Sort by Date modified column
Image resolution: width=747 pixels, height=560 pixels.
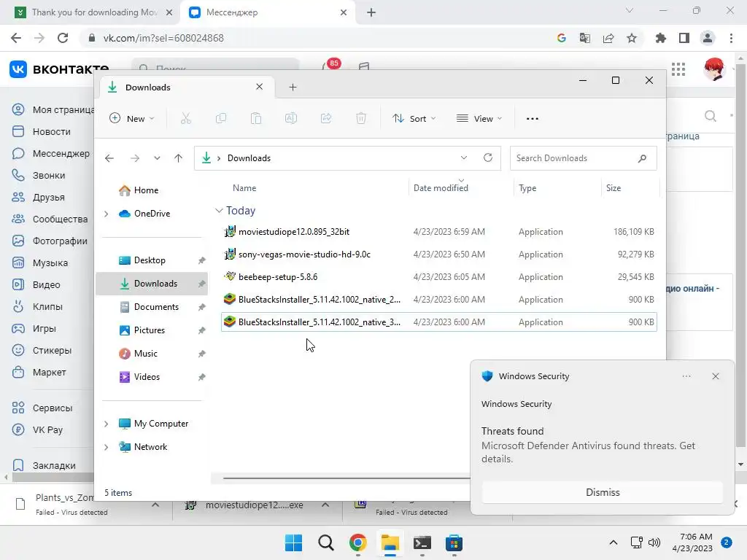tap(441, 188)
